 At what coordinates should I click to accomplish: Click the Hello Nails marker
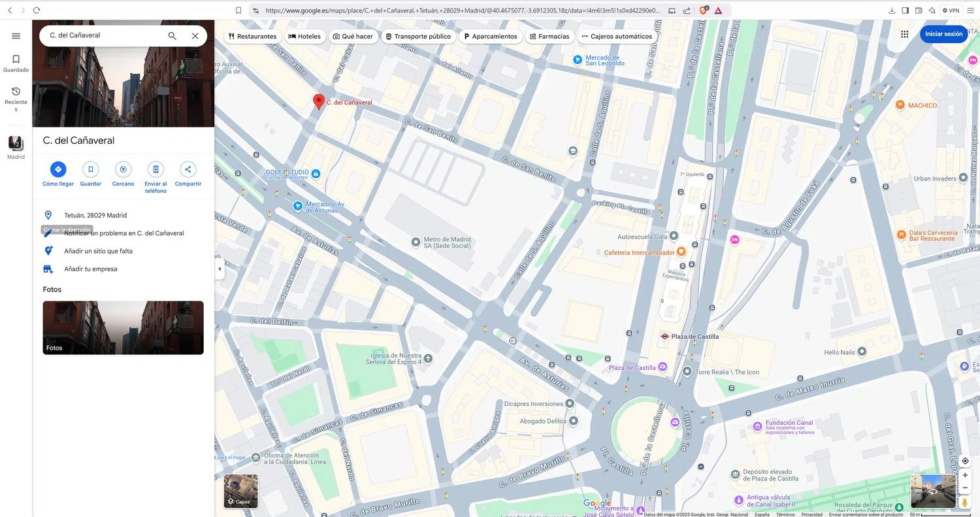(862, 352)
